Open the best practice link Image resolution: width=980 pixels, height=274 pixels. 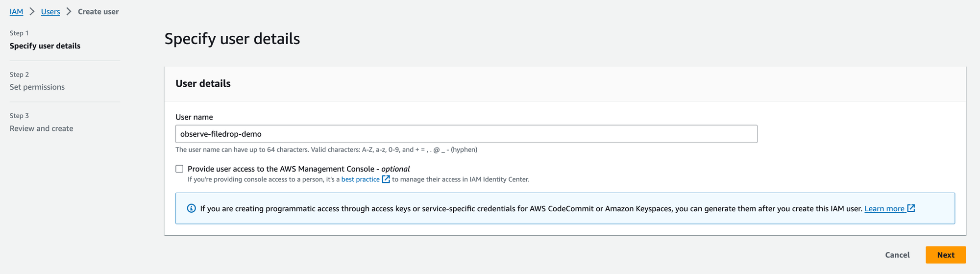point(360,179)
